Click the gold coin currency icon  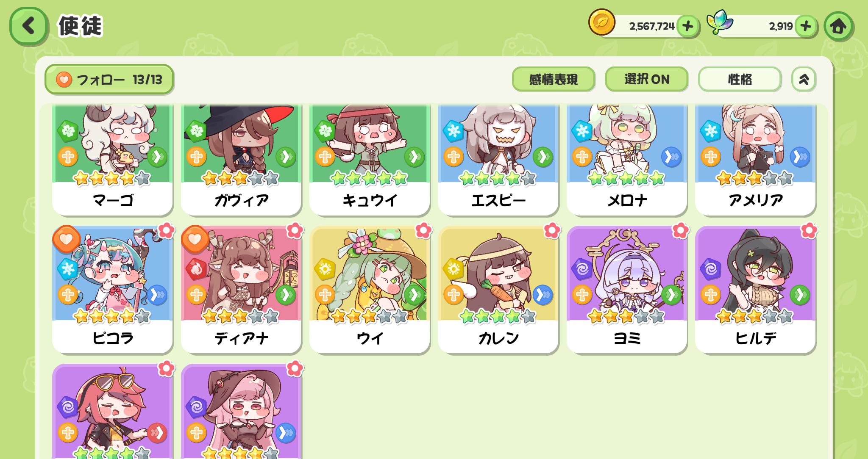(x=601, y=22)
